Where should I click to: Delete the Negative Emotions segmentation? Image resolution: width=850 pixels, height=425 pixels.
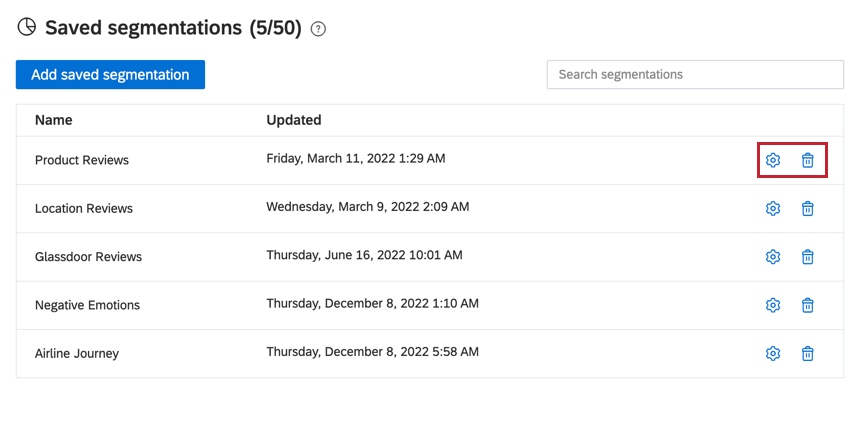pyautogui.click(x=808, y=305)
